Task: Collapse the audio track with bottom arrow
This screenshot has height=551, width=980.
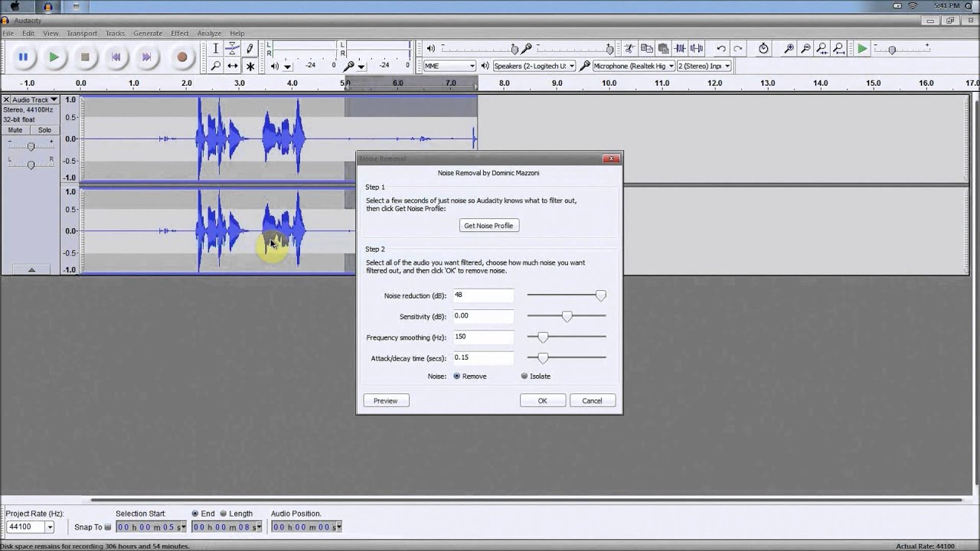Action: point(31,269)
